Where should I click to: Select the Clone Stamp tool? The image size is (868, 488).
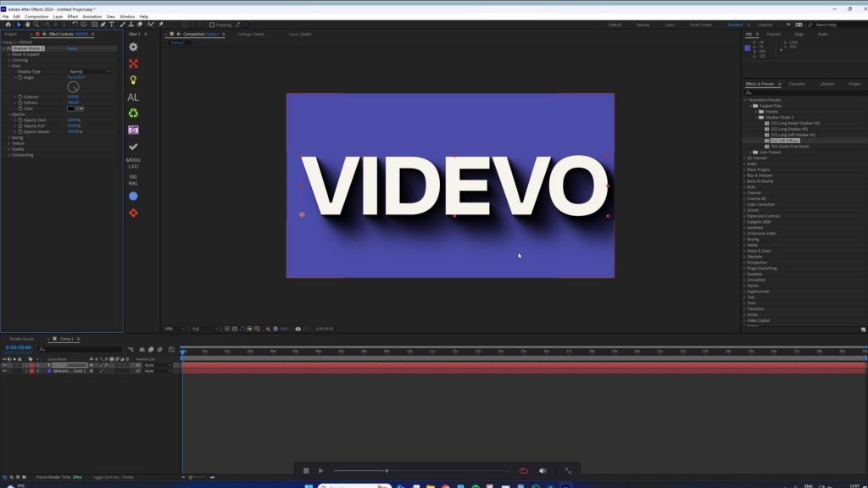tap(131, 25)
